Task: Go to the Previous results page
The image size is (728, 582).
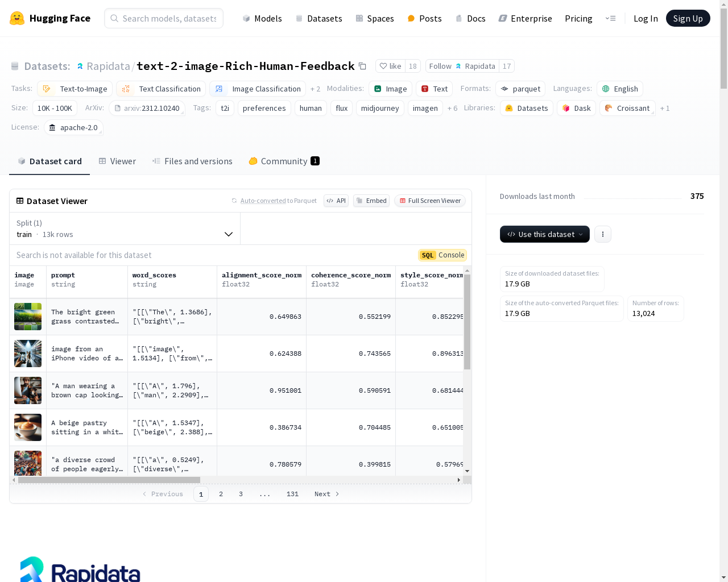Action: tap(163, 494)
